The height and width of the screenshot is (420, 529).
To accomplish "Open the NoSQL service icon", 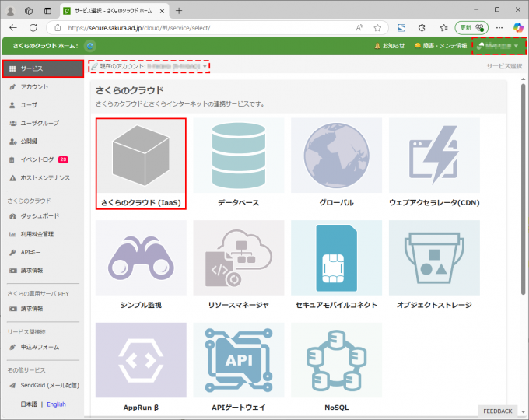I will click(x=336, y=359).
